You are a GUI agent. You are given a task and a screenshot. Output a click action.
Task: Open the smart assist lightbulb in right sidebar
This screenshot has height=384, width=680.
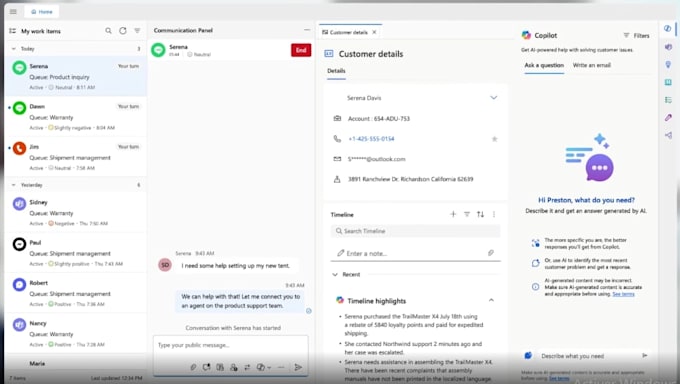(x=668, y=64)
